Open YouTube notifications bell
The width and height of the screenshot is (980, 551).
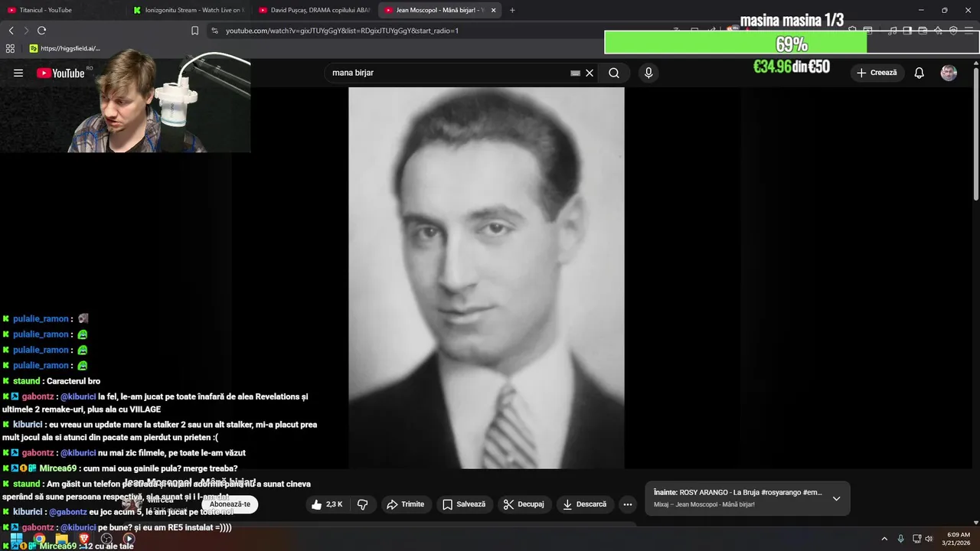(920, 73)
